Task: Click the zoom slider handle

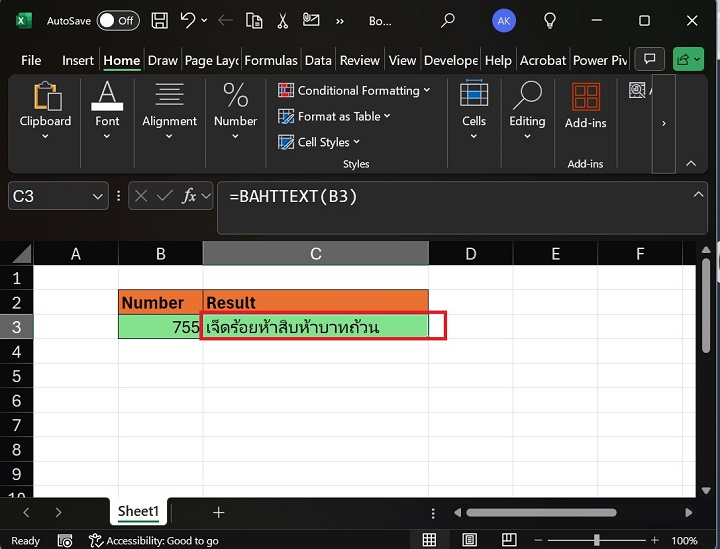Action: pos(597,540)
